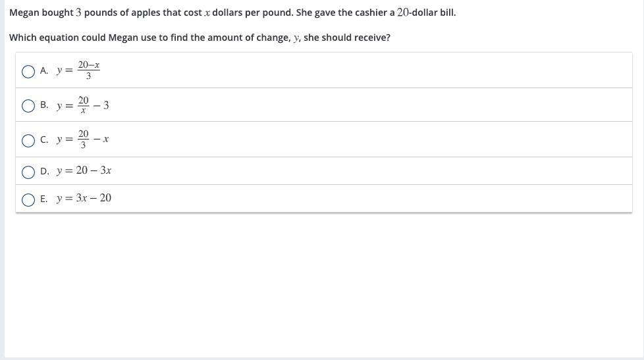The image size is (644, 360).
Task: Click the "20-dollar bill" text
Action: click(426, 13)
